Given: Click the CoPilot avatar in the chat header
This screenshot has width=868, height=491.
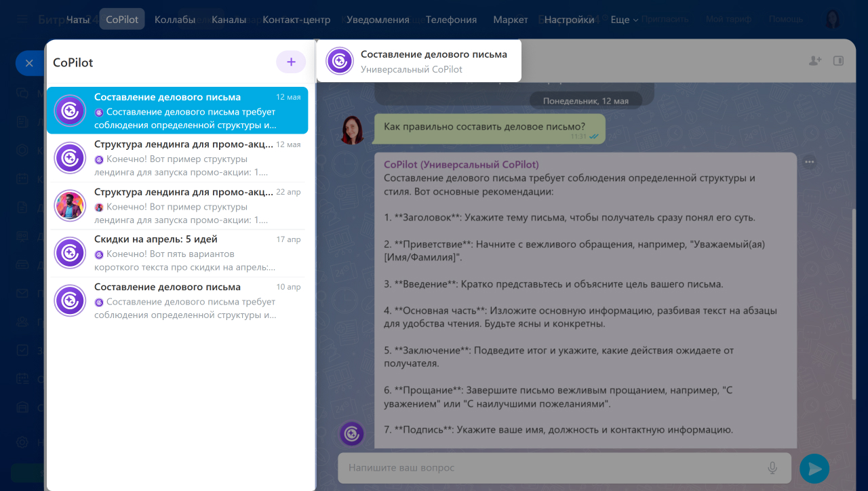Looking at the screenshot, I should click(340, 61).
